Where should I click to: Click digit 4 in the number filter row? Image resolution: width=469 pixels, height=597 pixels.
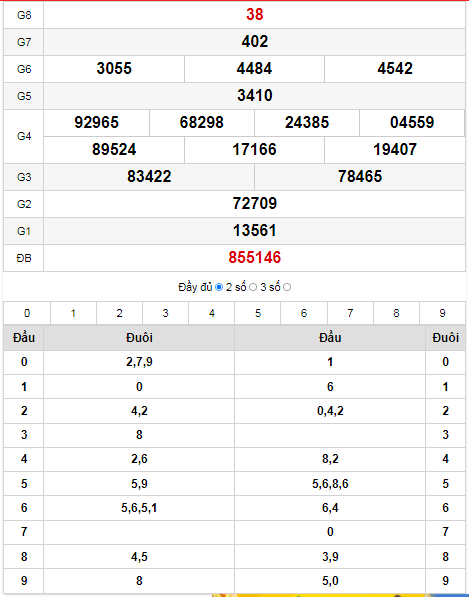pos(212,313)
